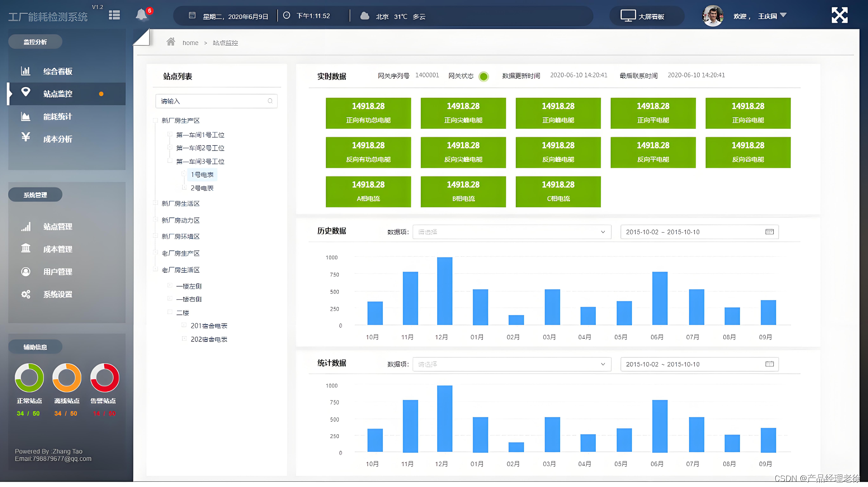Screen dimensions: 868x487
Task: Collapse the 第一车间3号工位 node
Action: [x=170, y=161]
